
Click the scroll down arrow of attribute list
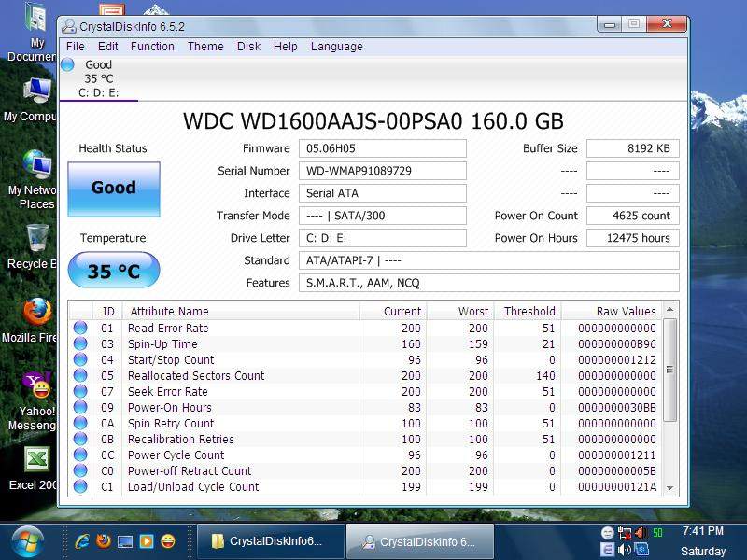click(x=669, y=488)
